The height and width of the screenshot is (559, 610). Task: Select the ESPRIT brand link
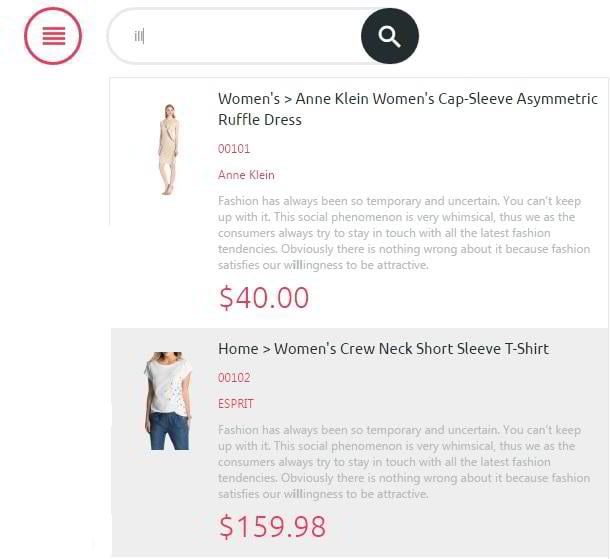pyautogui.click(x=236, y=404)
